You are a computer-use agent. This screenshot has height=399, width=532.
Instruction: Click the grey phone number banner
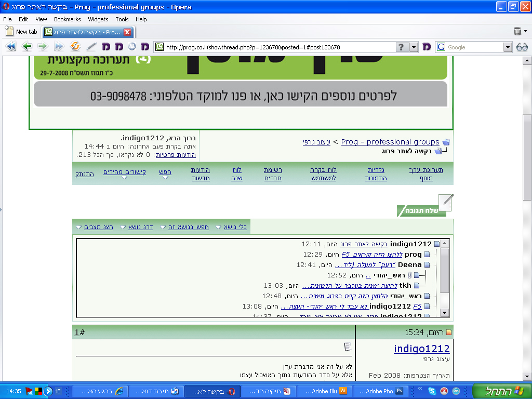[241, 94]
